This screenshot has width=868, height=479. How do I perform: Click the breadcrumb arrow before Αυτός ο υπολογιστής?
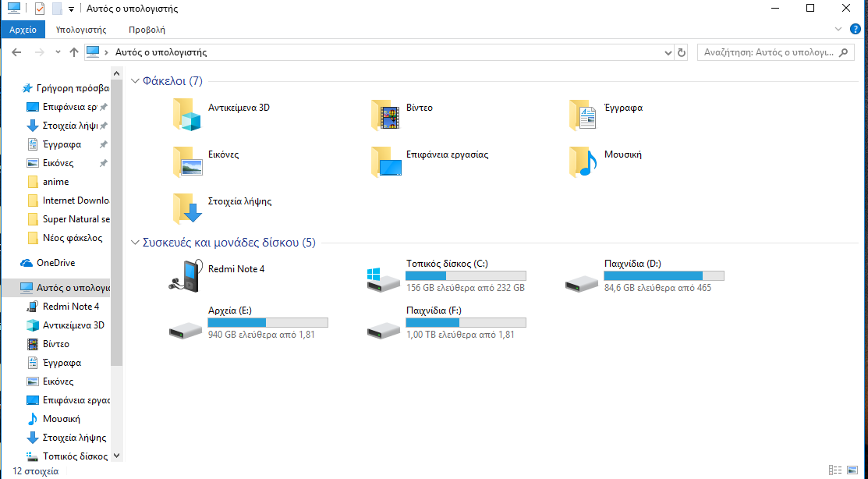point(106,52)
